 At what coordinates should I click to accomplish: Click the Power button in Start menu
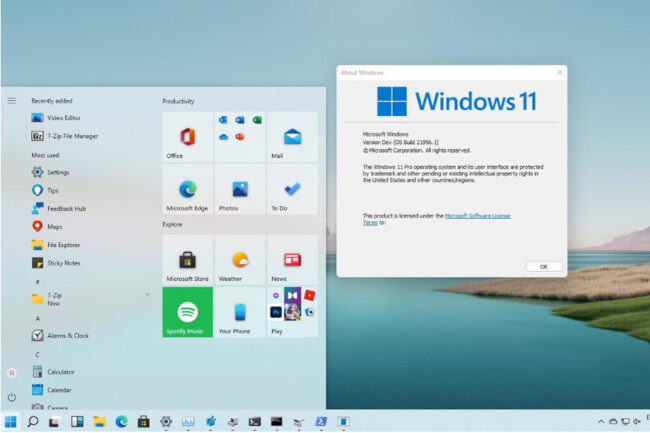point(11,397)
